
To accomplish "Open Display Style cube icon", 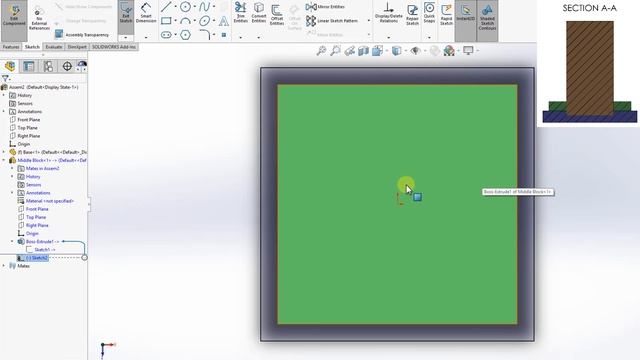I will point(396,51).
